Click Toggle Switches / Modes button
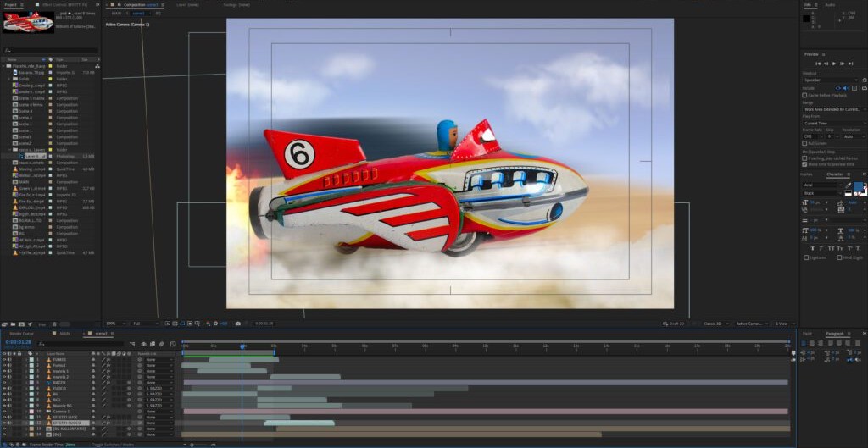This screenshot has height=448, width=868. tap(113, 445)
